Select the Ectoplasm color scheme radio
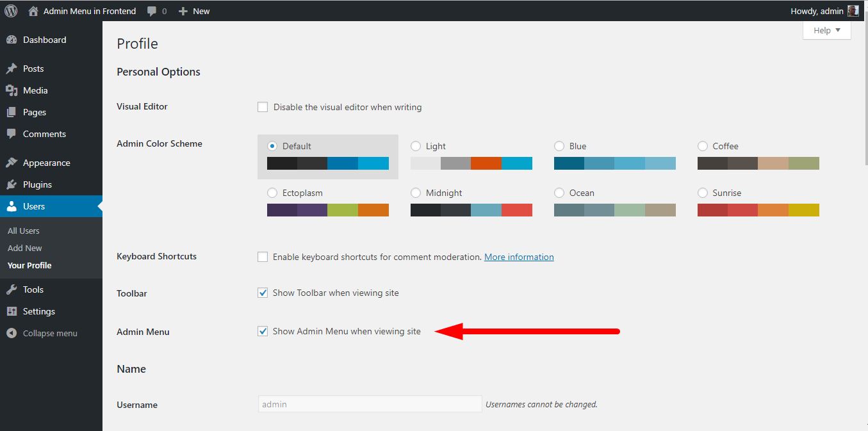The width and height of the screenshot is (868, 431). pos(272,193)
